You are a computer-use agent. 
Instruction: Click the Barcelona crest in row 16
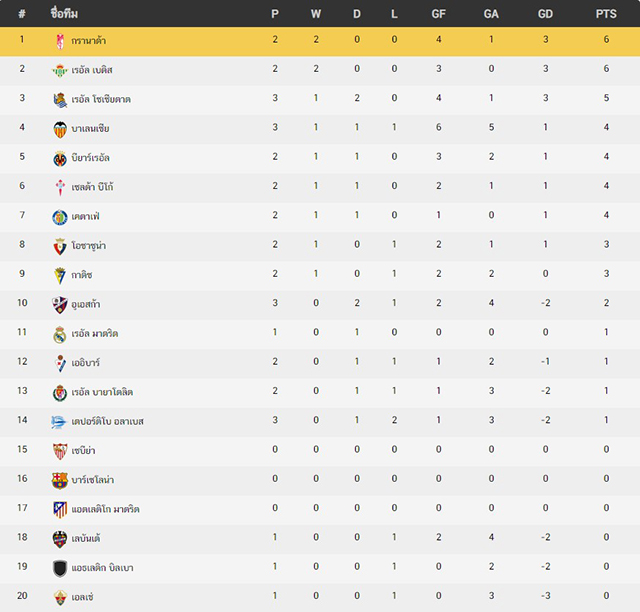tap(60, 481)
